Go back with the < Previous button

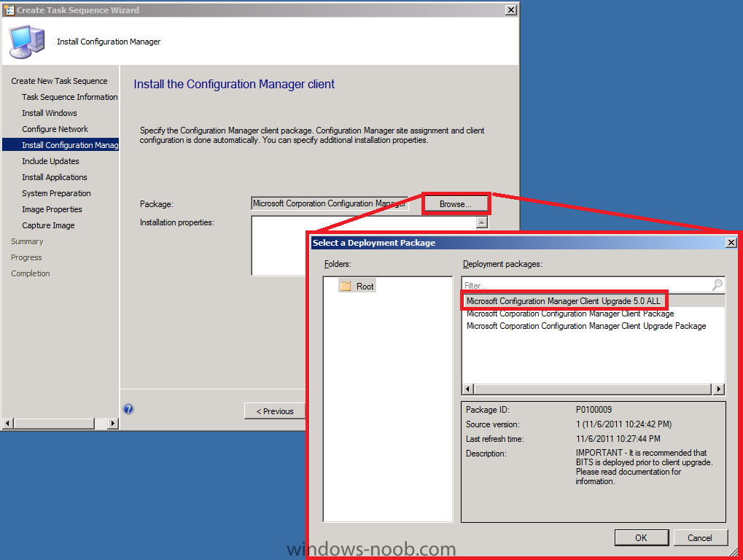[x=275, y=411]
